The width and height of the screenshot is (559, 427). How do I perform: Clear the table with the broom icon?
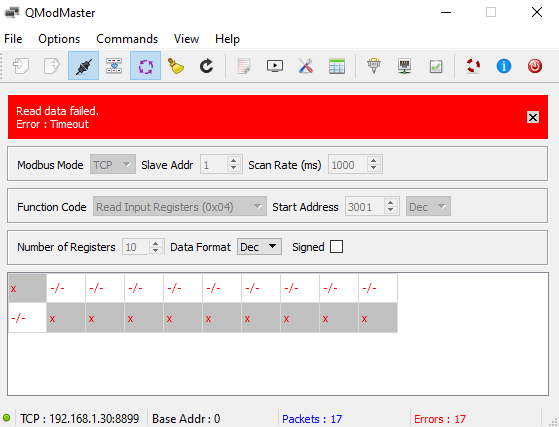click(176, 66)
